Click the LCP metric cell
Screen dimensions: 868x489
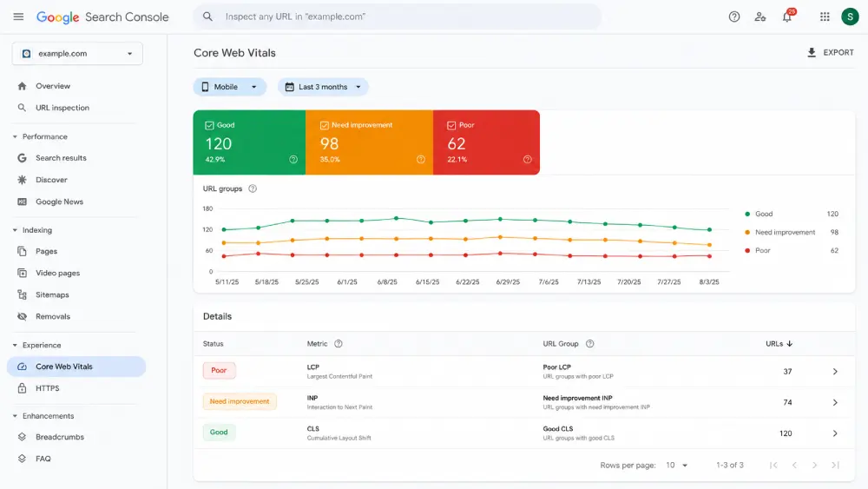(x=339, y=372)
